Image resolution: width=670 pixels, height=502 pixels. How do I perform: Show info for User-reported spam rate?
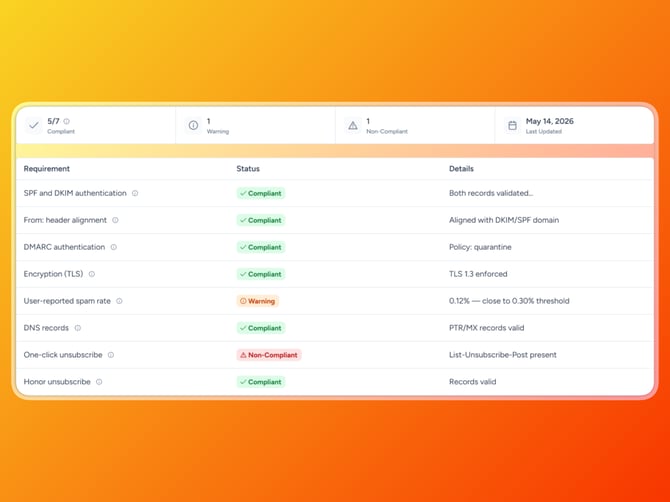[119, 301]
